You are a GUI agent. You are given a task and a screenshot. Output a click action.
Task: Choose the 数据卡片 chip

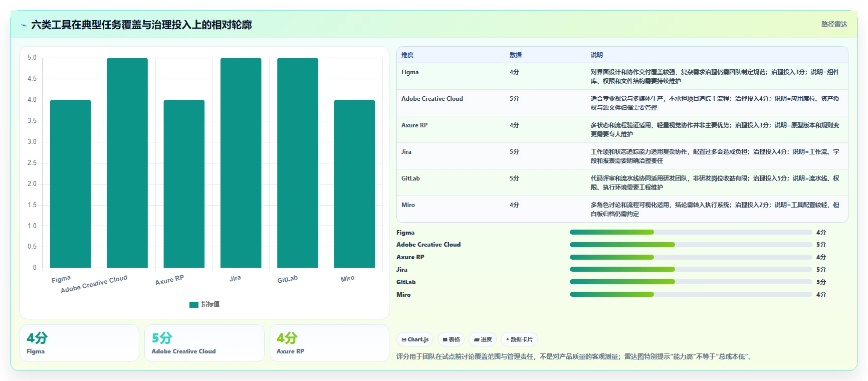coord(519,339)
